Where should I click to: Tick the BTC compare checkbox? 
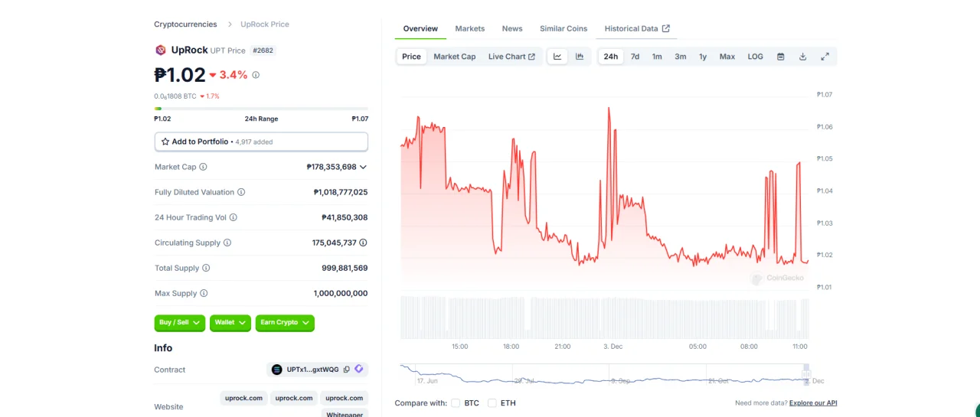tap(456, 402)
